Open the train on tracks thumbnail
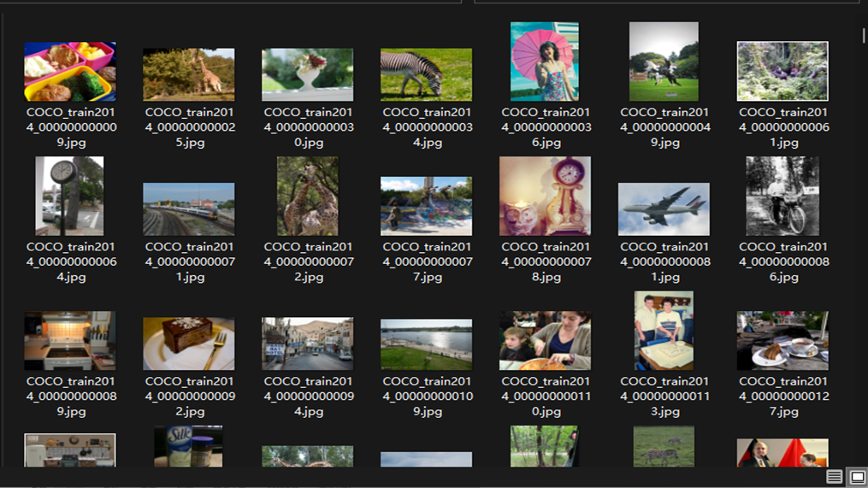The width and height of the screenshot is (868, 488). (188, 209)
